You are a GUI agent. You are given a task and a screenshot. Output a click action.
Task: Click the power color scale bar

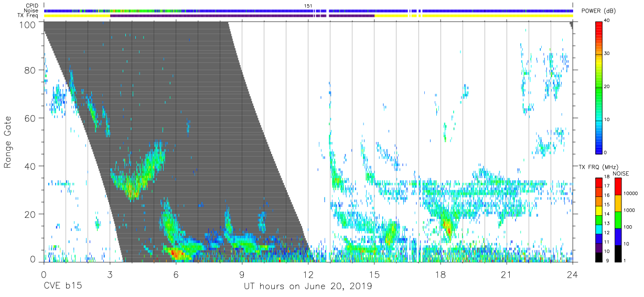pos(599,87)
